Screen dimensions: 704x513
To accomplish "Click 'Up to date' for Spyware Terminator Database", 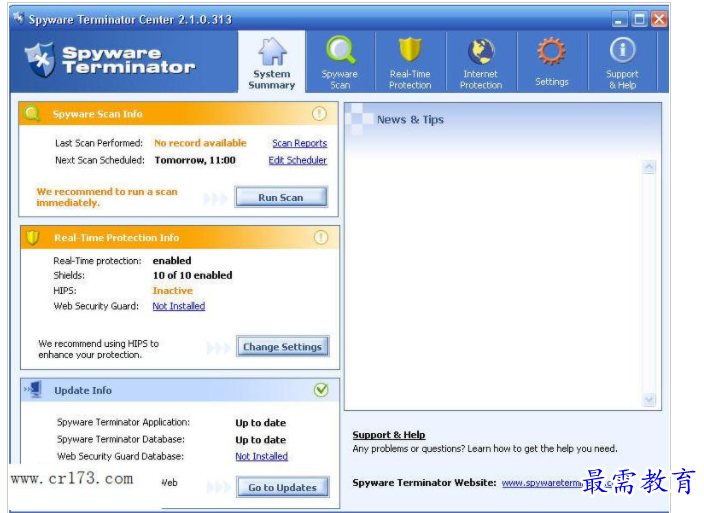I will coord(260,440).
